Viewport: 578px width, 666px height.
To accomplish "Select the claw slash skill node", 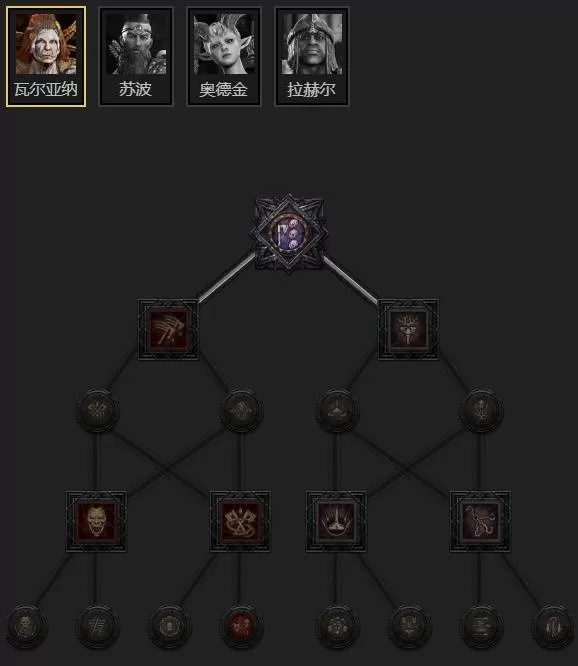I will coord(168,330).
